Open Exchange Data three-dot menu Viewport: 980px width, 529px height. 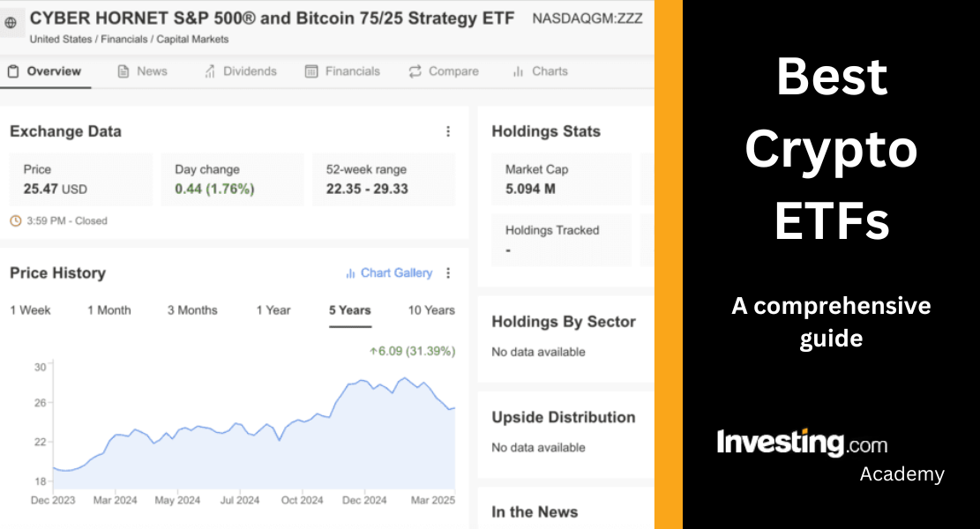pyautogui.click(x=448, y=131)
